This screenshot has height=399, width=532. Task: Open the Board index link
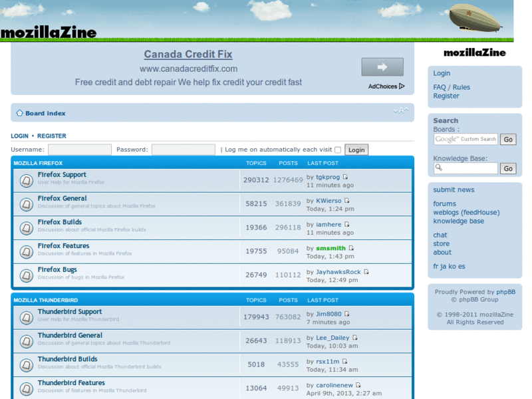45,113
